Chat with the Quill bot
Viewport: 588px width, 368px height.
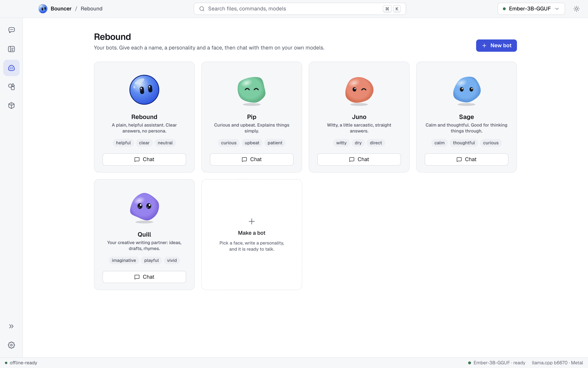144,277
